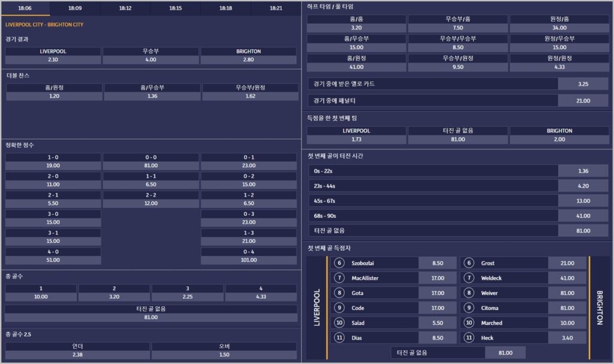Choose first goal time 45s - 67s at 13.00
The height and width of the screenshot is (364, 614).
pos(458,201)
